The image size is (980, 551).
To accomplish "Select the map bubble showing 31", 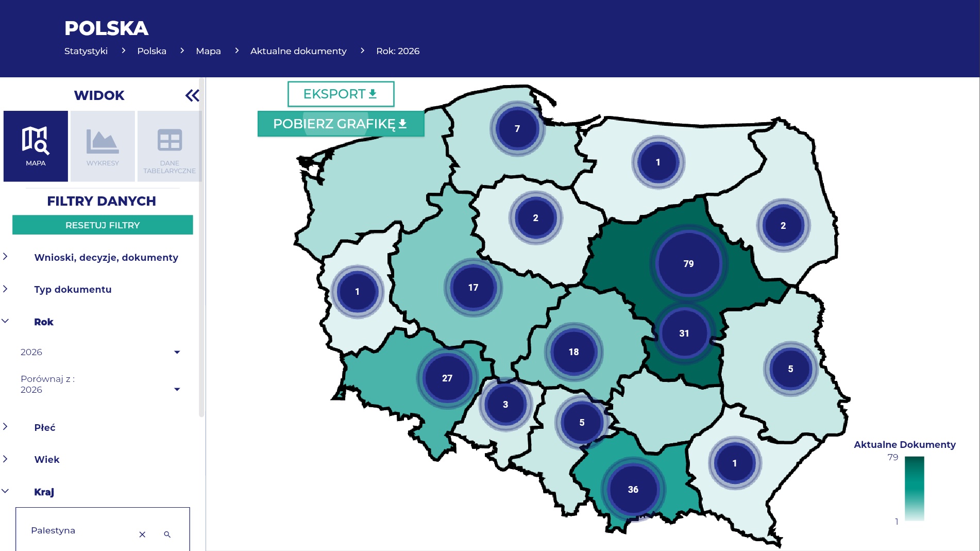I will tap(684, 333).
